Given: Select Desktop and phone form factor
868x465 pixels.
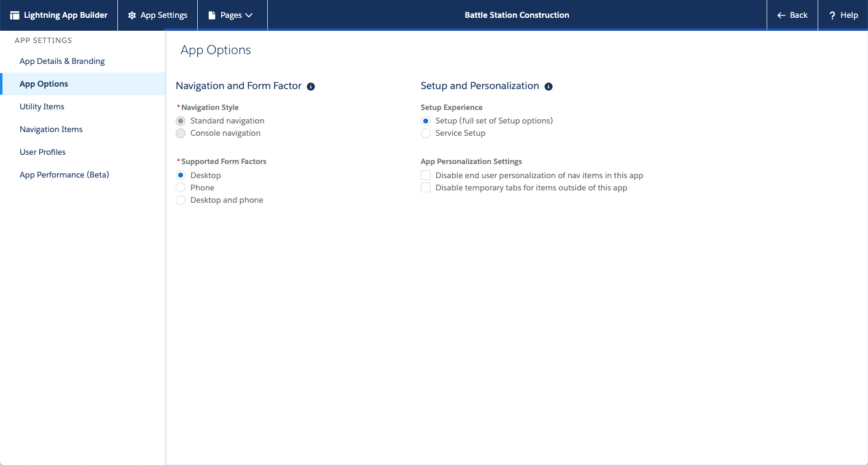Looking at the screenshot, I should coord(181,200).
